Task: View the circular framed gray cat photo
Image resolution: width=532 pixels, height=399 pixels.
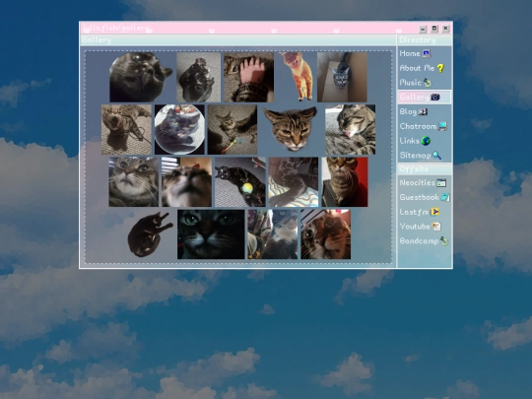Action: [x=179, y=130]
